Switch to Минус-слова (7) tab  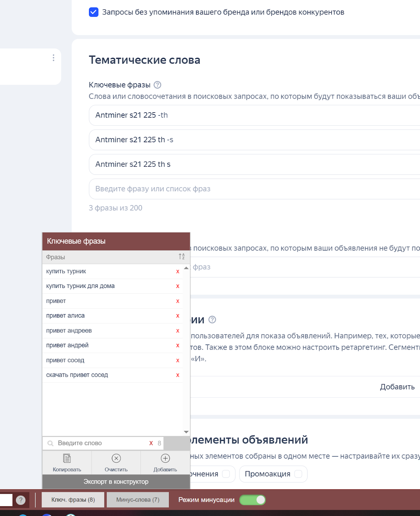[138, 500]
